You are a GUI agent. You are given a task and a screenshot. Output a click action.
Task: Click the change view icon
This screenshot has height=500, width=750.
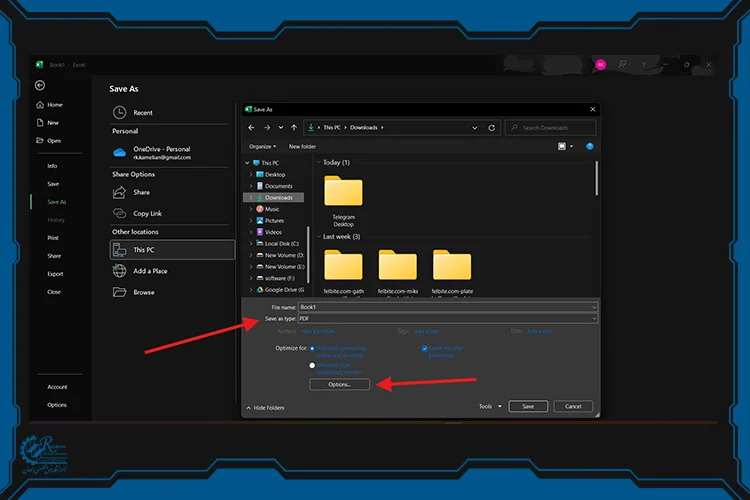[562, 146]
